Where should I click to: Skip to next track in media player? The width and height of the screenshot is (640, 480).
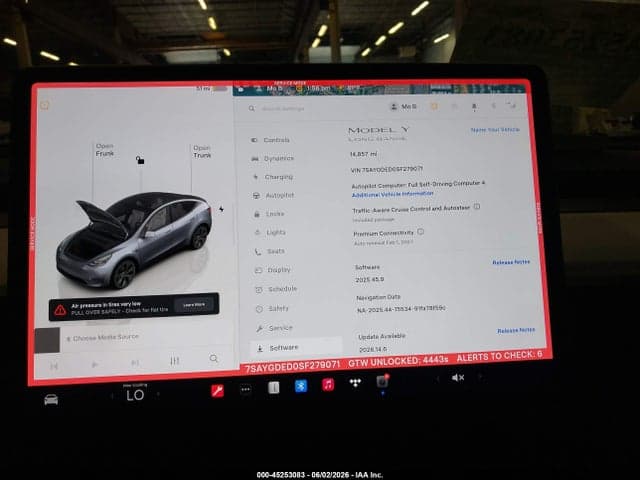click(135, 363)
